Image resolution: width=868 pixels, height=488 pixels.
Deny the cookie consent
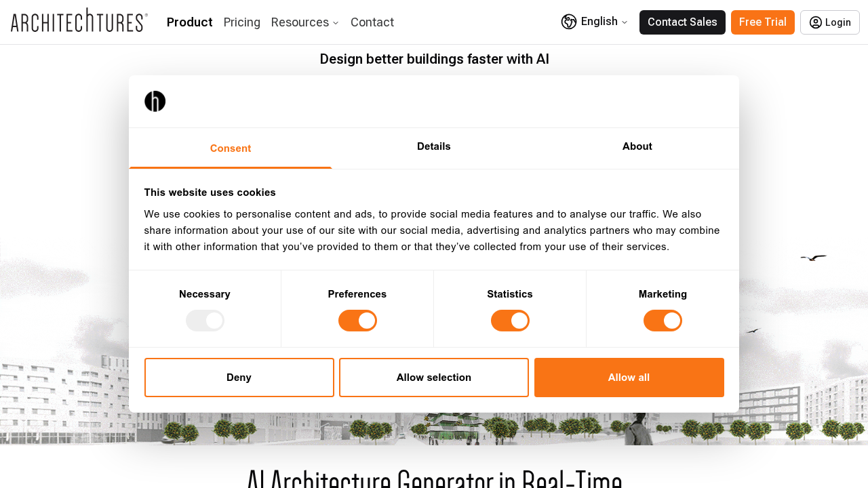(x=239, y=377)
